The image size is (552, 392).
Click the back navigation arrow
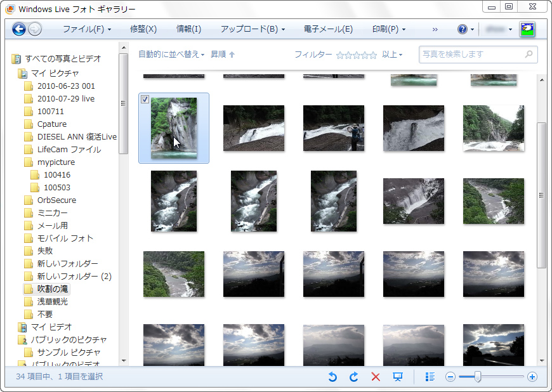click(x=19, y=29)
